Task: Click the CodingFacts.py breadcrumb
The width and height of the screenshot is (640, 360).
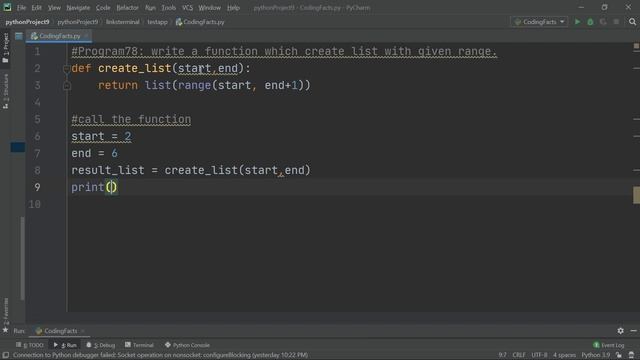Action: point(200,22)
